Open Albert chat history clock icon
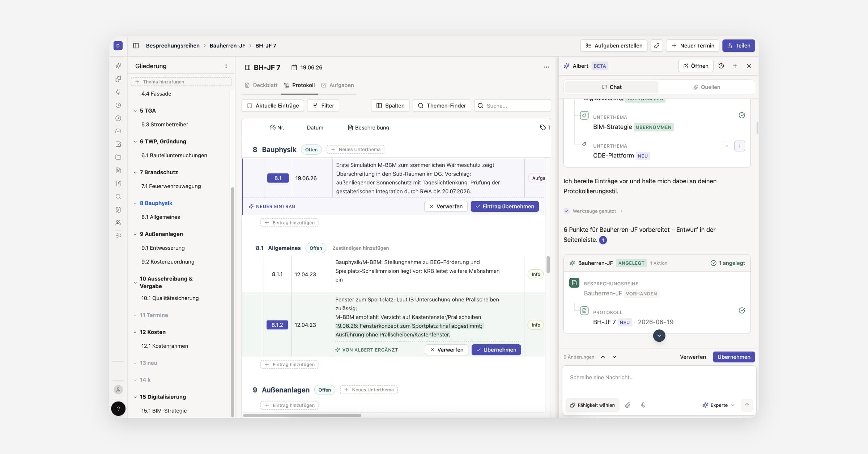Screen dimensions: 868x454 [x=721, y=66]
